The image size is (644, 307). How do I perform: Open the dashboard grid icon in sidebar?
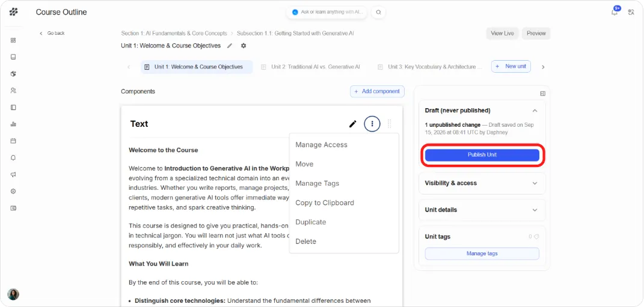pyautogui.click(x=13, y=40)
